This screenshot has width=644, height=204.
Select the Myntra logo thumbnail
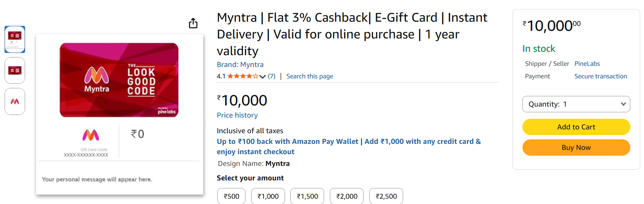click(15, 101)
